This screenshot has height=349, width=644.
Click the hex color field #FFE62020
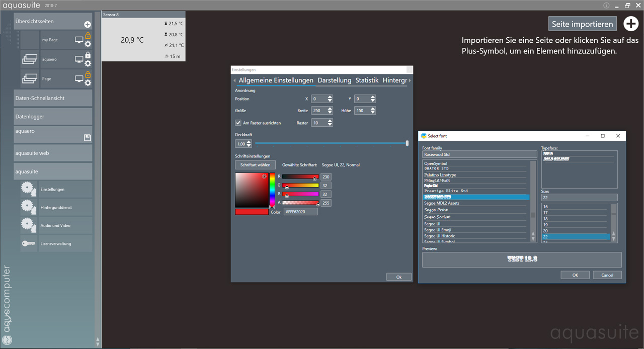pos(300,212)
